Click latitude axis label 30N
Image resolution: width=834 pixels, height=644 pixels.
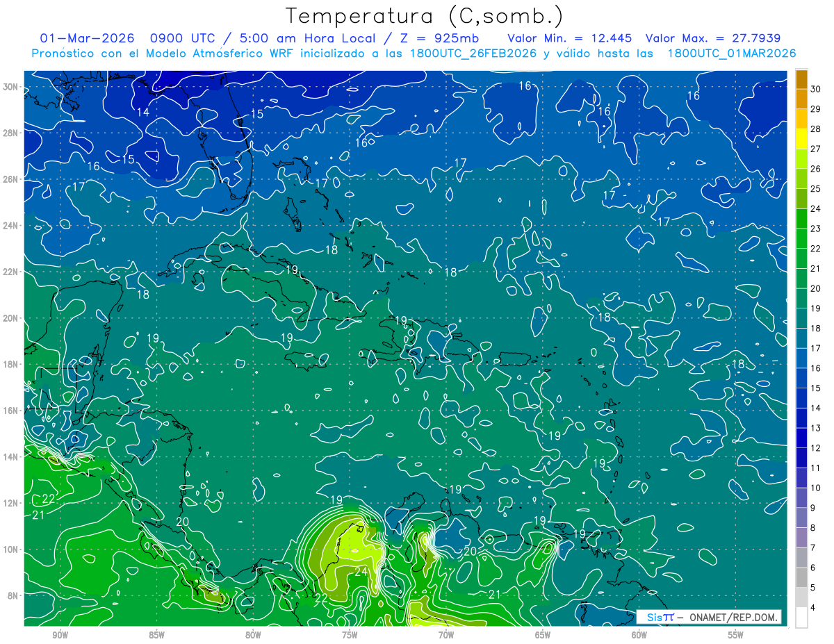pyautogui.click(x=12, y=87)
